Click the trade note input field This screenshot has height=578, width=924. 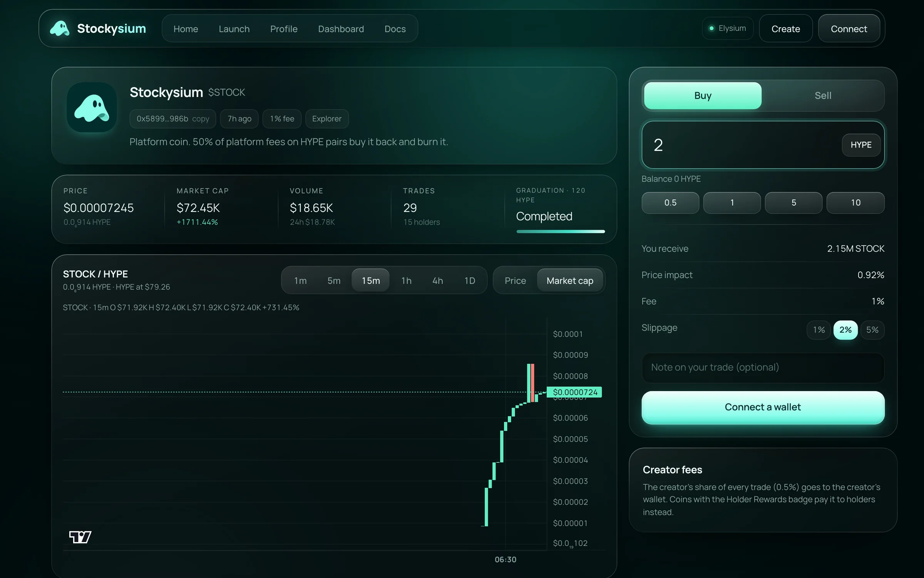[763, 368]
